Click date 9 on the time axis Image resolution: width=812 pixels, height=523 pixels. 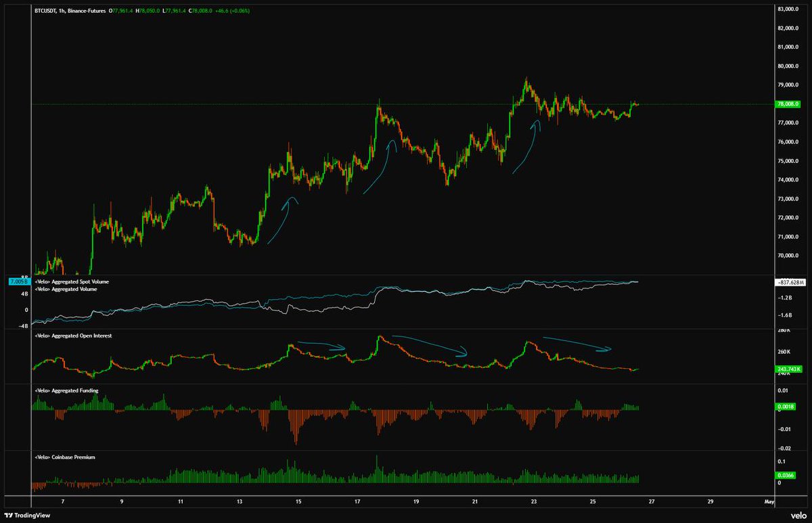coord(121,502)
